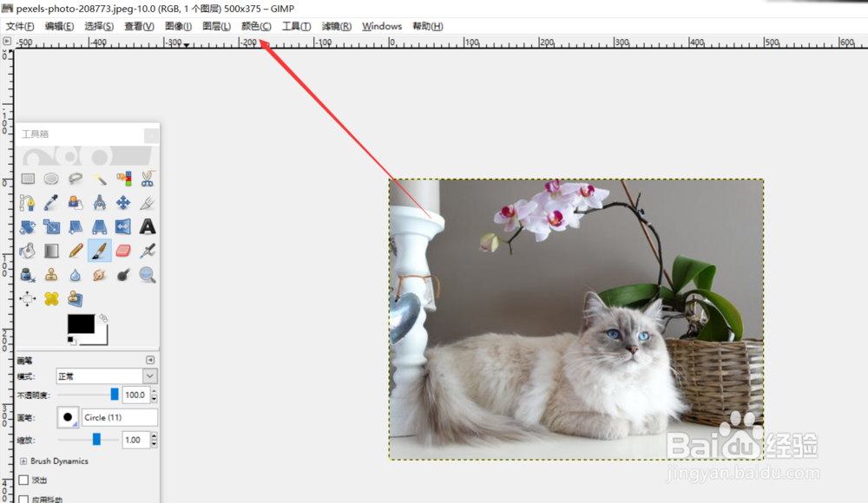
Task: Select the Scale tool
Action: click(51, 227)
